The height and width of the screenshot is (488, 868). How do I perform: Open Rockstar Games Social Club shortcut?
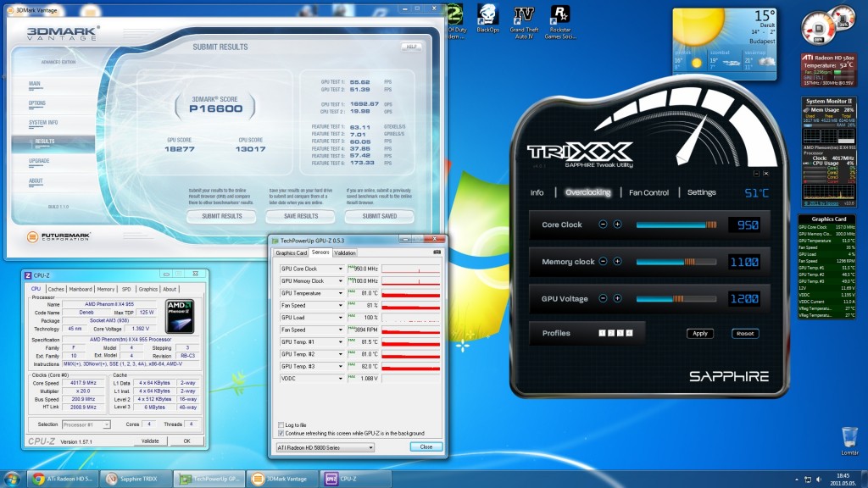[560, 22]
